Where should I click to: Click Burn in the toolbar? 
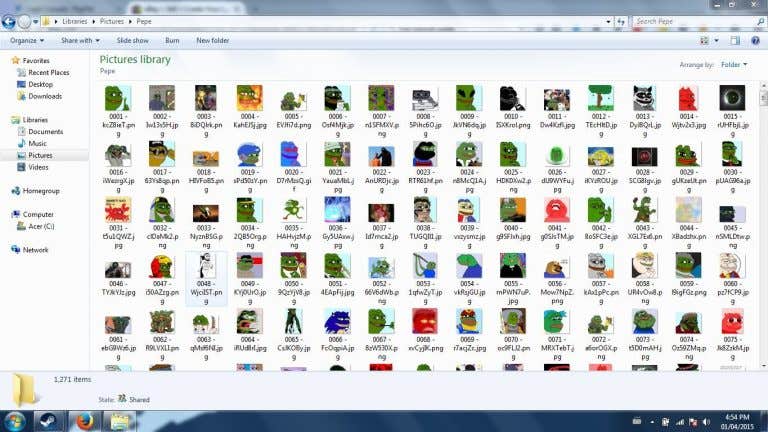coord(172,41)
